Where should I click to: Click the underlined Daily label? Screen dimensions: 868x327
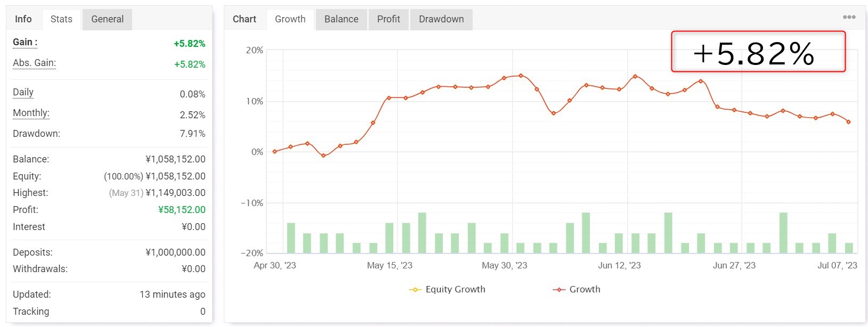(x=23, y=92)
